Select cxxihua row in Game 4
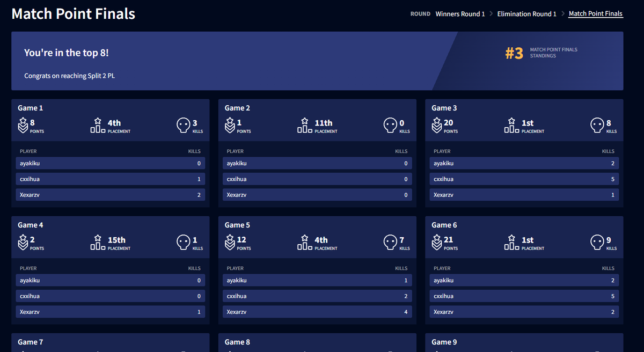 coord(110,296)
